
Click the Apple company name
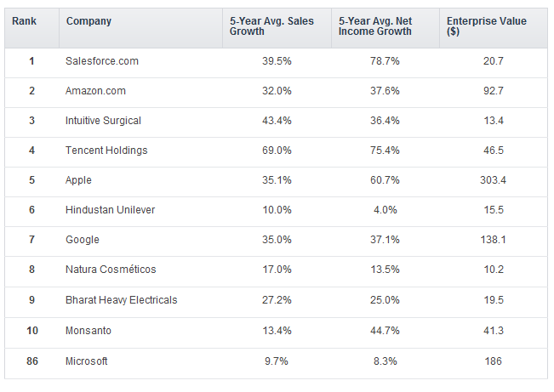pos(78,180)
